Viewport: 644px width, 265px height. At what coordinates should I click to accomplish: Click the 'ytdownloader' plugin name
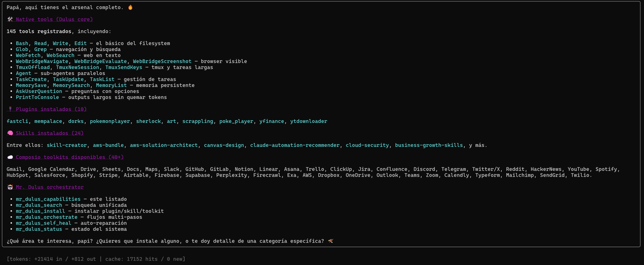point(308,121)
